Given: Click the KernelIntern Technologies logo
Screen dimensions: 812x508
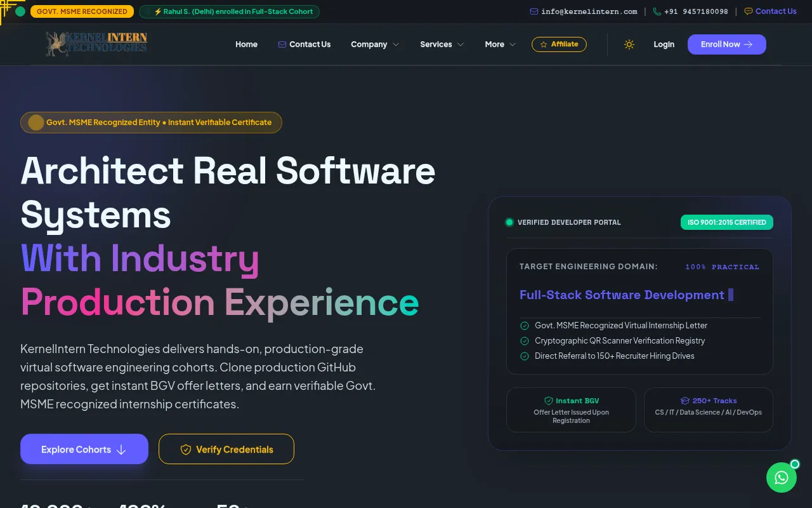Looking at the screenshot, I should [x=96, y=44].
